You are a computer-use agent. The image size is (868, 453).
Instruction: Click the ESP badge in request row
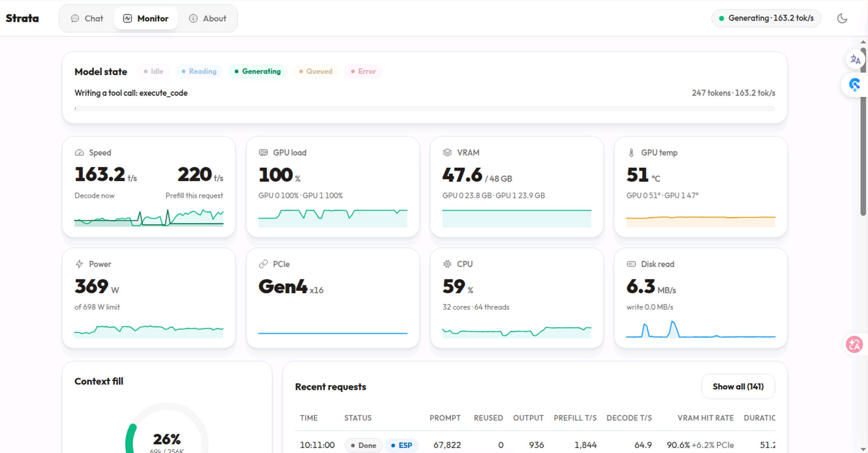(x=401, y=445)
